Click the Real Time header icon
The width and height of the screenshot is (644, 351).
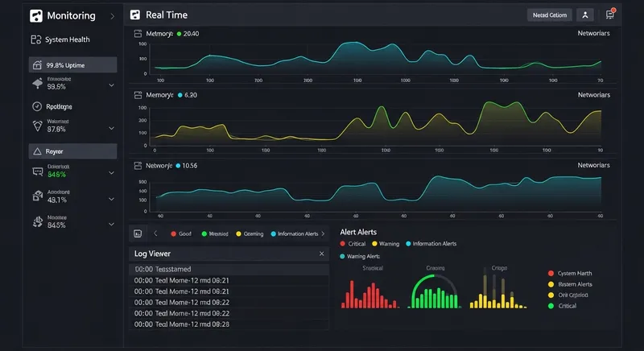135,15
